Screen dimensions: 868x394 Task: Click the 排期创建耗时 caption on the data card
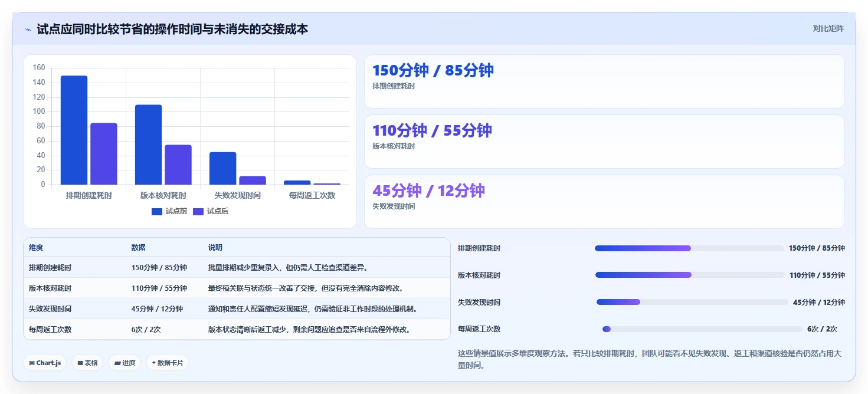tap(394, 86)
